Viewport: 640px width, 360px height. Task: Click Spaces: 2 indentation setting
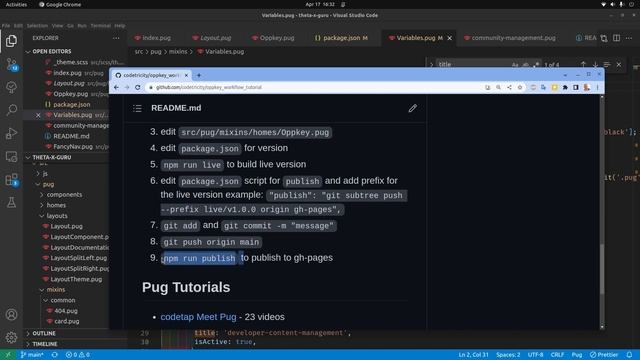click(508, 355)
